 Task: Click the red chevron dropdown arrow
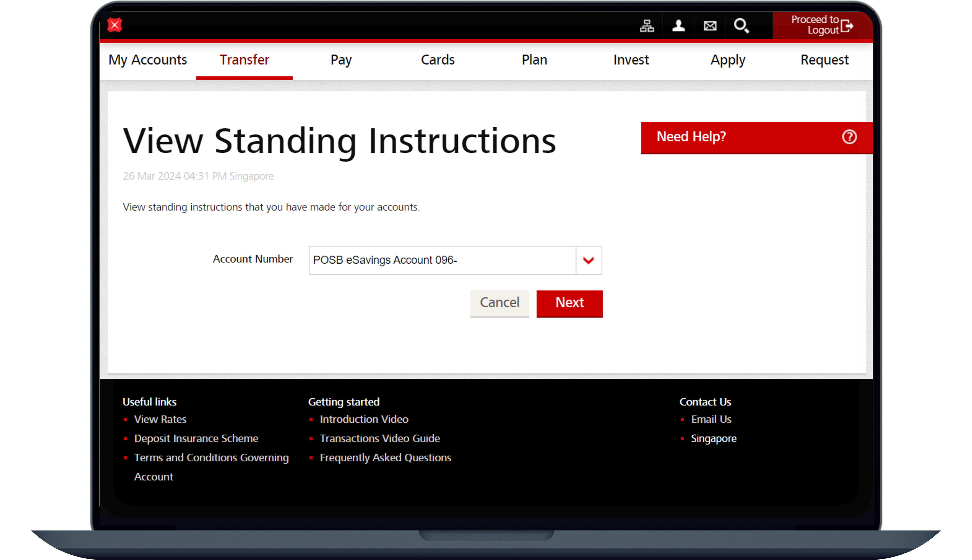(x=588, y=260)
